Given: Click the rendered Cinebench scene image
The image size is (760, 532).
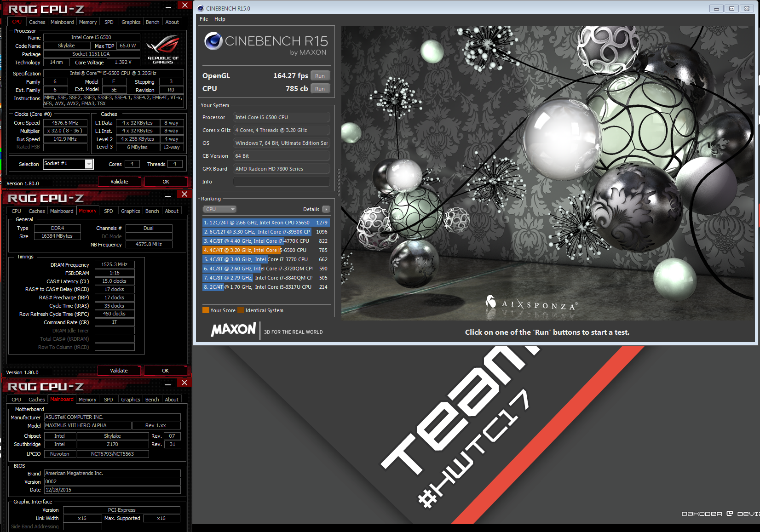Looking at the screenshot, I should [x=547, y=173].
